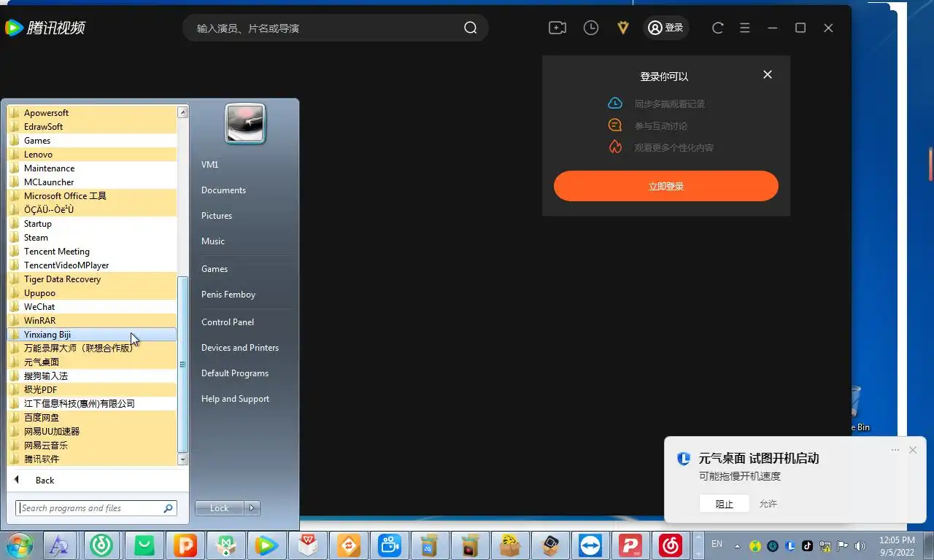Click the 参与互动讨论 chat icon

tap(615, 125)
